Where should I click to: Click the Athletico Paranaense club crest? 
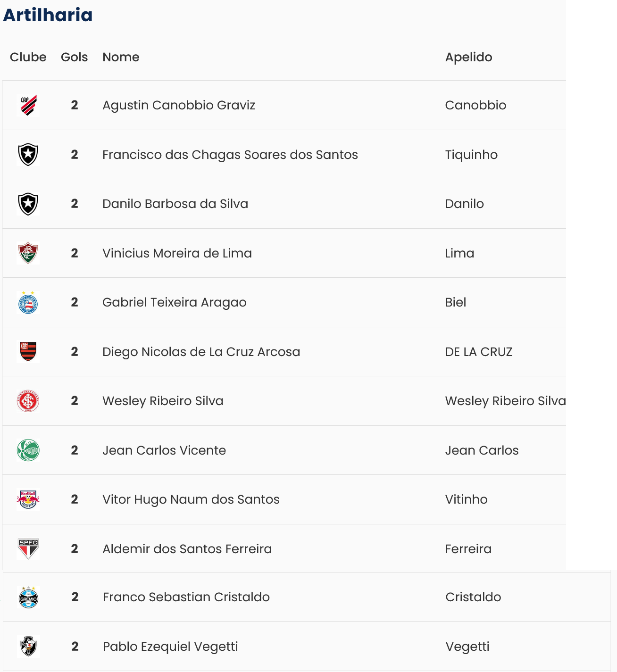(28, 105)
